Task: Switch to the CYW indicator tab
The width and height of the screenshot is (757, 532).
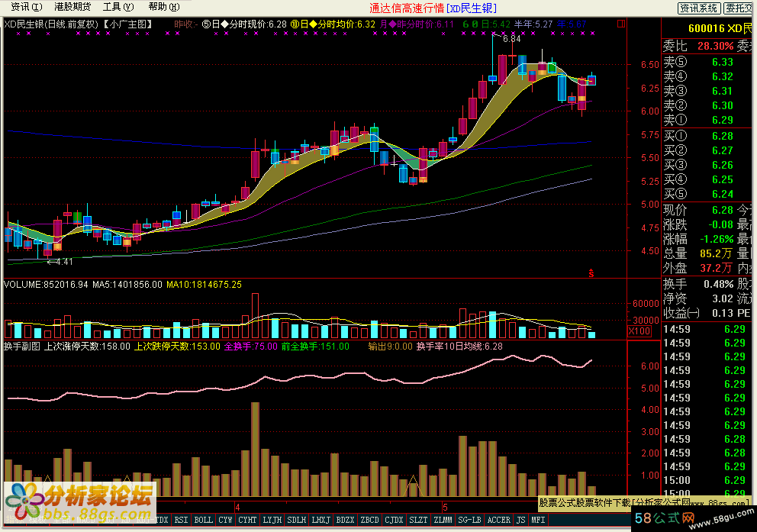Action: coord(225,520)
